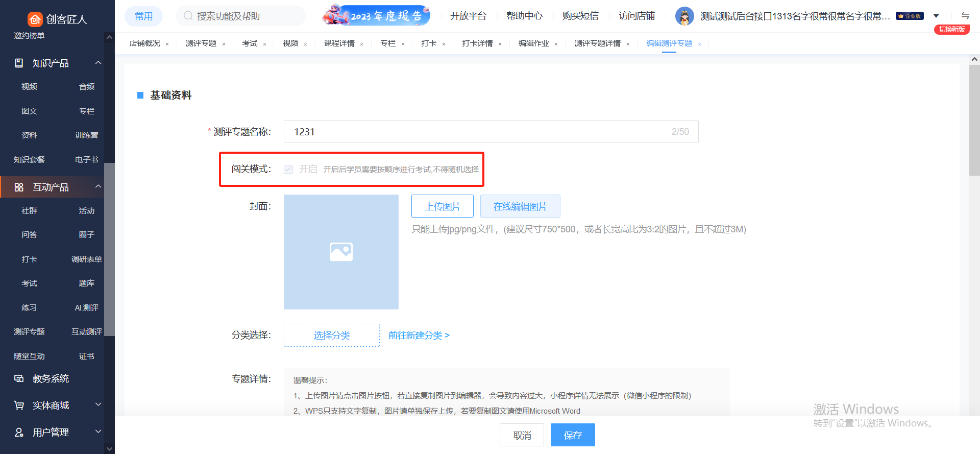This screenshot has height=454, width=980.
Task: Expand the 用户管理 sidebar section
Action: click(98, 432)
